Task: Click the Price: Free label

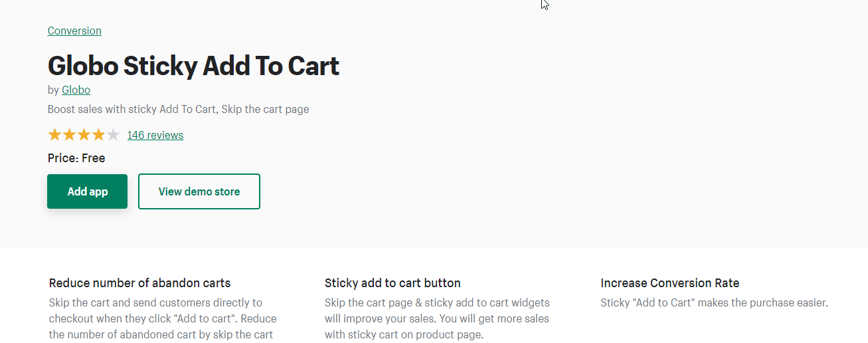Action: click(x=76, y=158)
